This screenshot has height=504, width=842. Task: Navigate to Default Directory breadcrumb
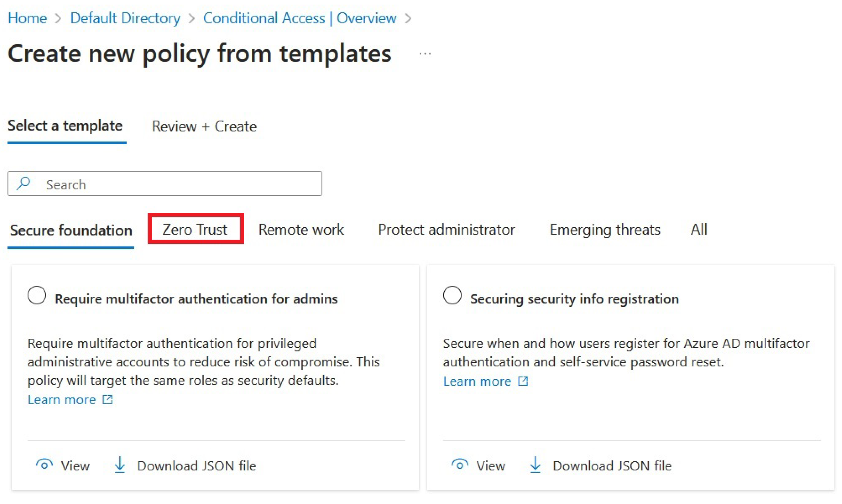click(125, 18)
